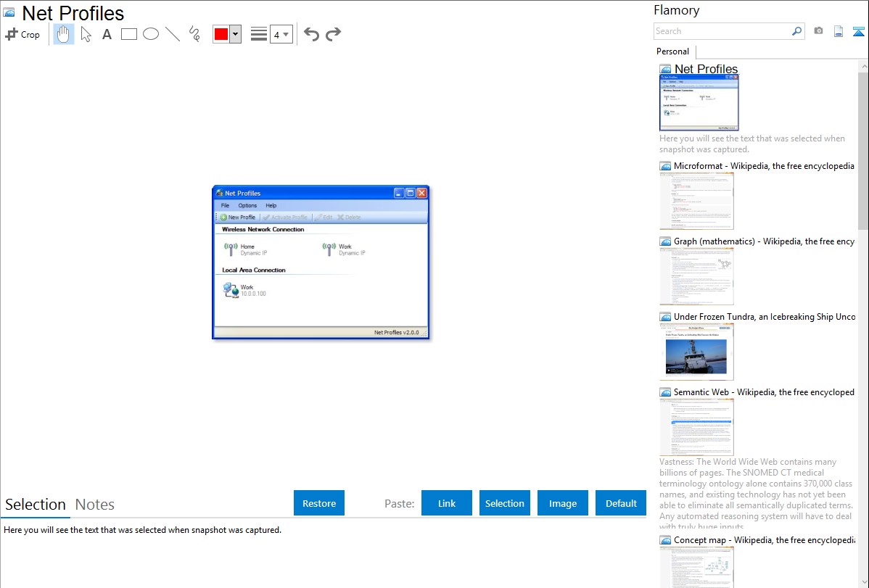Select the arrow pointer tool
The image size is (869, 588).
[86, 34]
